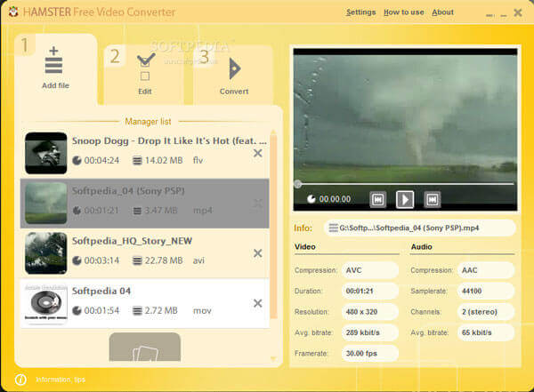
Task: Click the preview seek bar handle
Action: pyautogui.click(x=298, y=184)
